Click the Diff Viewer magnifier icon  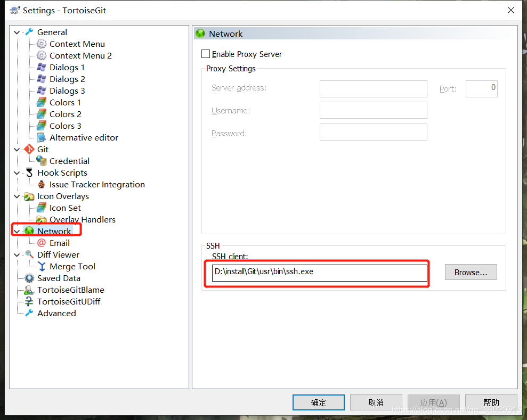tap(30, 254)
